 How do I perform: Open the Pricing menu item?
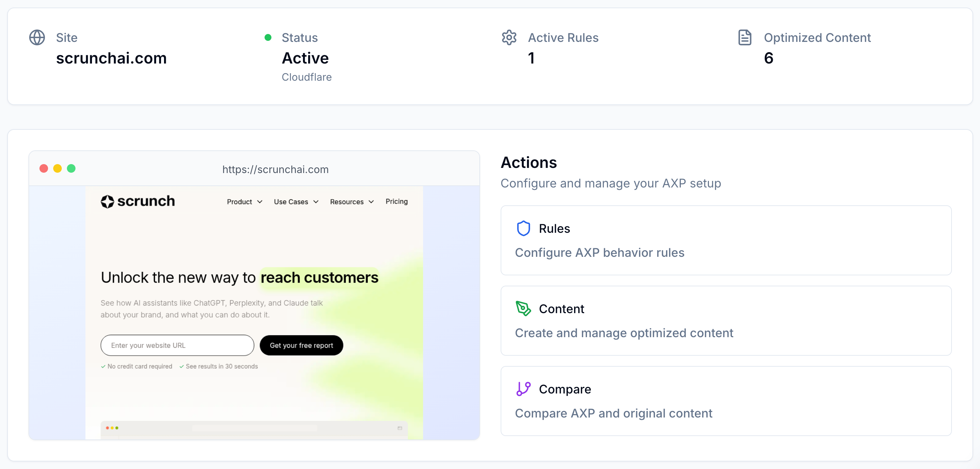pos(396,202)
